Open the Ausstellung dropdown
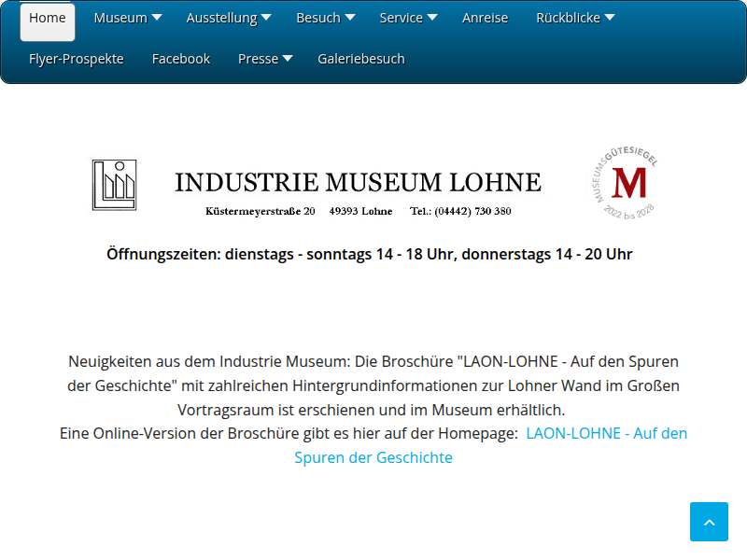Viewport: 747px width, 560px height. [x=228, y=17]
